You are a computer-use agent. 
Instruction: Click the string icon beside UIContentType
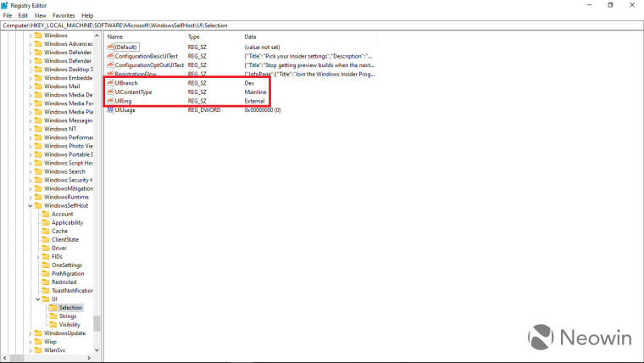click(x=110, y=92)
